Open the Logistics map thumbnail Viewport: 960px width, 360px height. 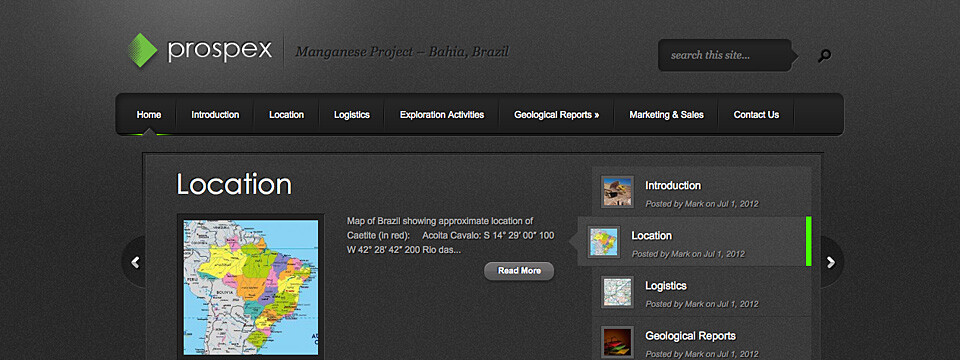617,292
